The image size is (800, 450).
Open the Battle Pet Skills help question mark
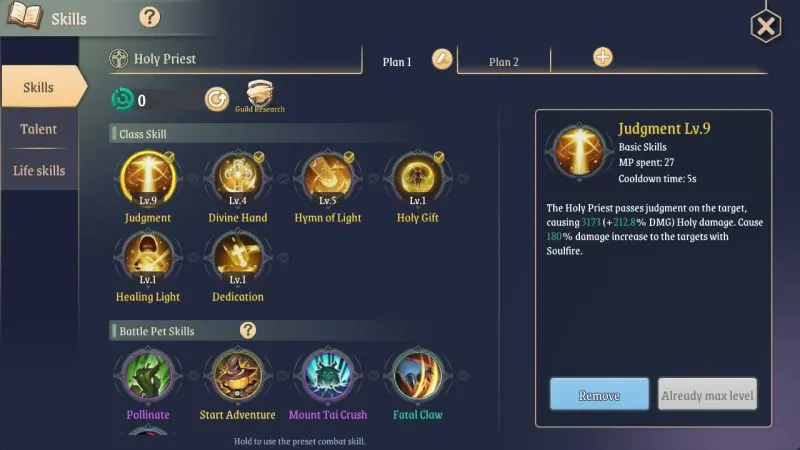coord(248,330)
